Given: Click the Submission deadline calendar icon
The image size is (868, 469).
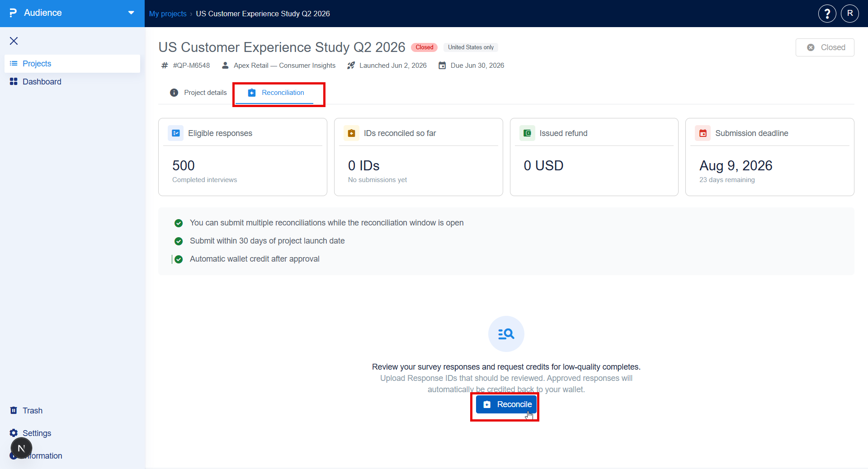Looking at the screenshot, I should [703, 133].
